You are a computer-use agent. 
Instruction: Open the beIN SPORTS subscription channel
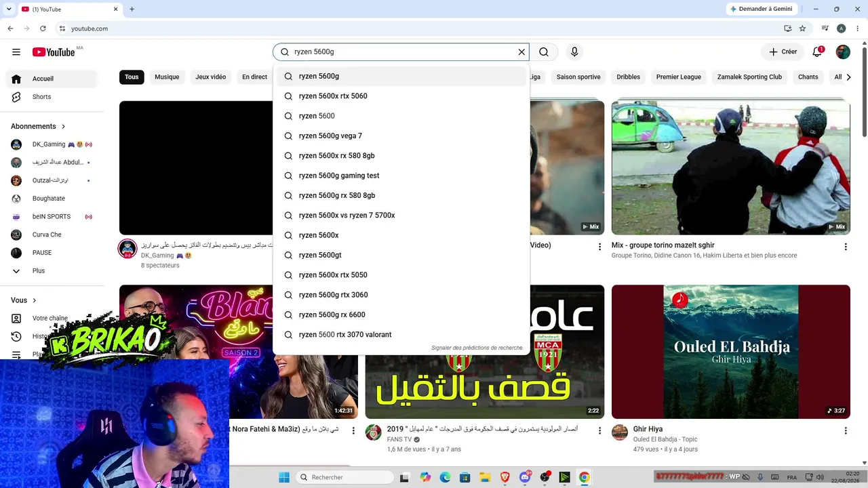coord(53,217)
